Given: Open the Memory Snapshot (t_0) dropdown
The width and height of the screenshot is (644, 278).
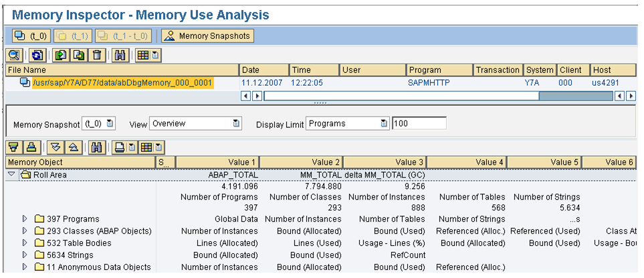Looking at the screenshot, I should (110, 124).
